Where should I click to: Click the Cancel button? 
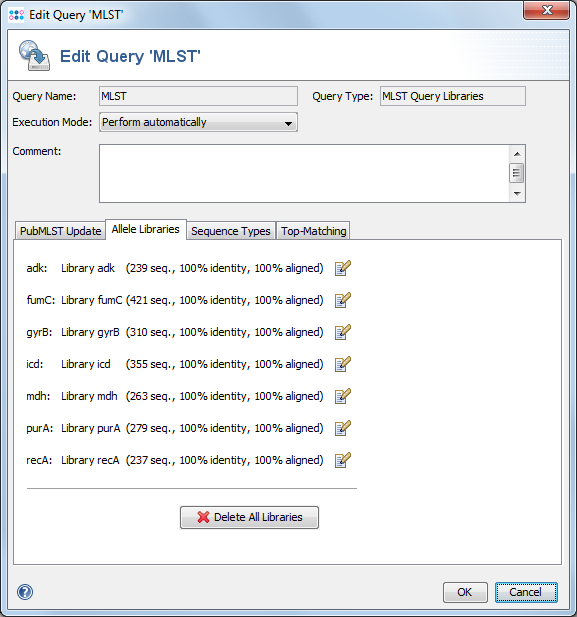pyautogui.click(x=526, y=592)
